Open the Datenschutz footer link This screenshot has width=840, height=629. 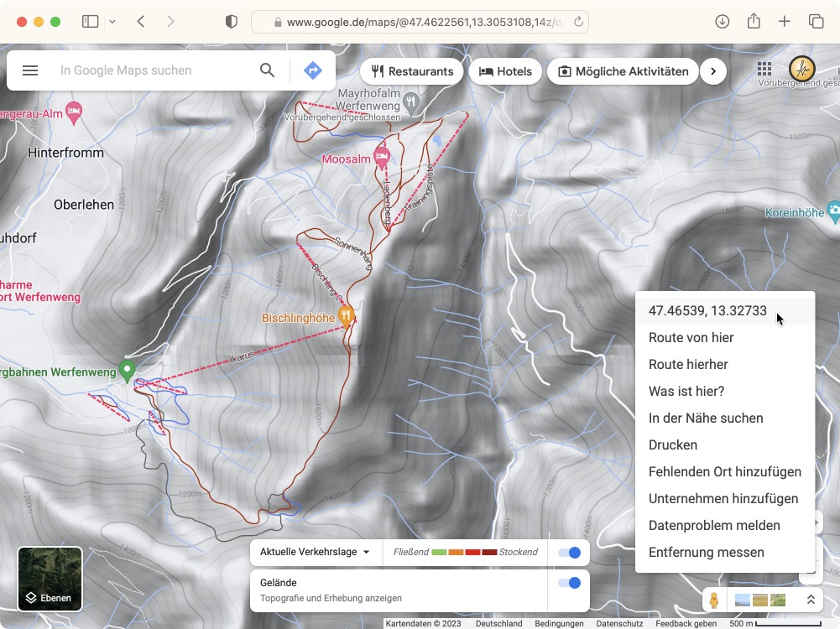click(619, 623)
